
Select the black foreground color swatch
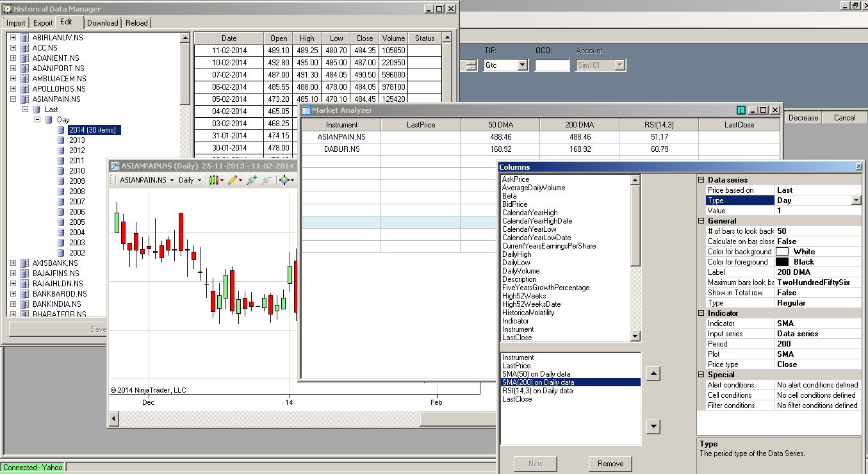pos(782,262)
